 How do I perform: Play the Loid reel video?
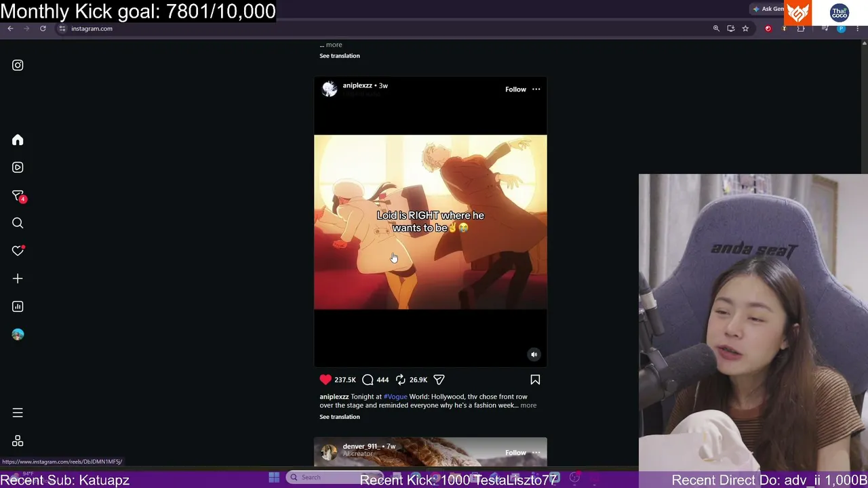430,222
